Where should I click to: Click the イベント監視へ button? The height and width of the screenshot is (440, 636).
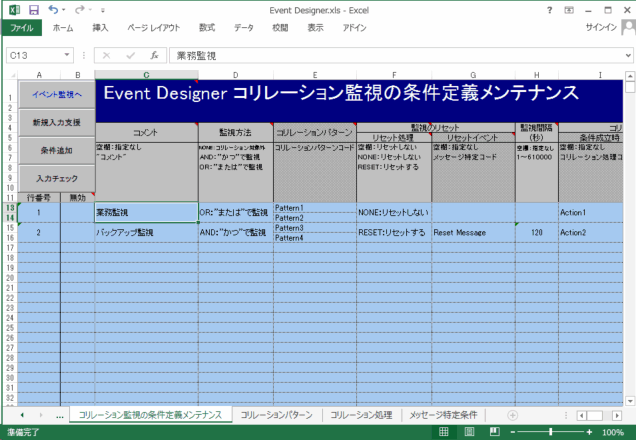[57, 94]
